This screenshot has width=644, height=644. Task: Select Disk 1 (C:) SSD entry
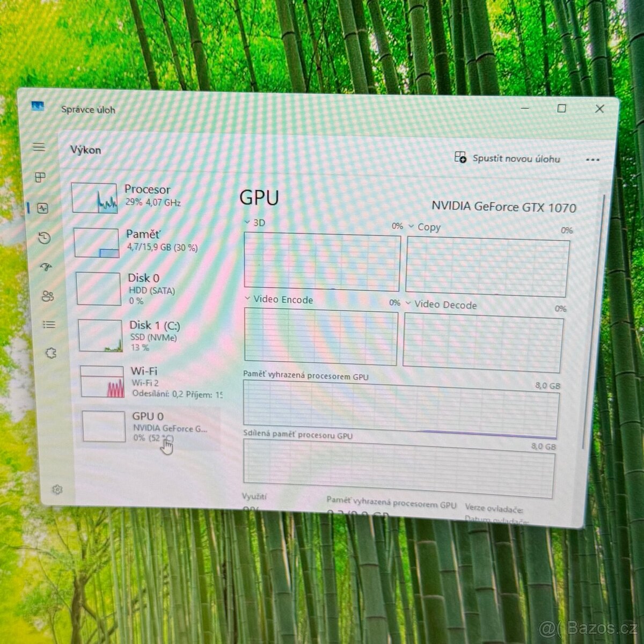150,335
